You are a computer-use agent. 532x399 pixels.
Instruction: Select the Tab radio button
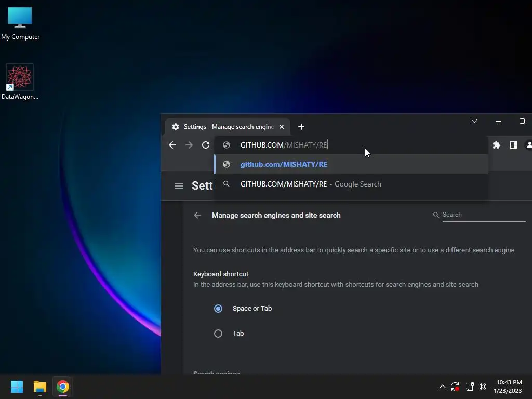[218, 334]
